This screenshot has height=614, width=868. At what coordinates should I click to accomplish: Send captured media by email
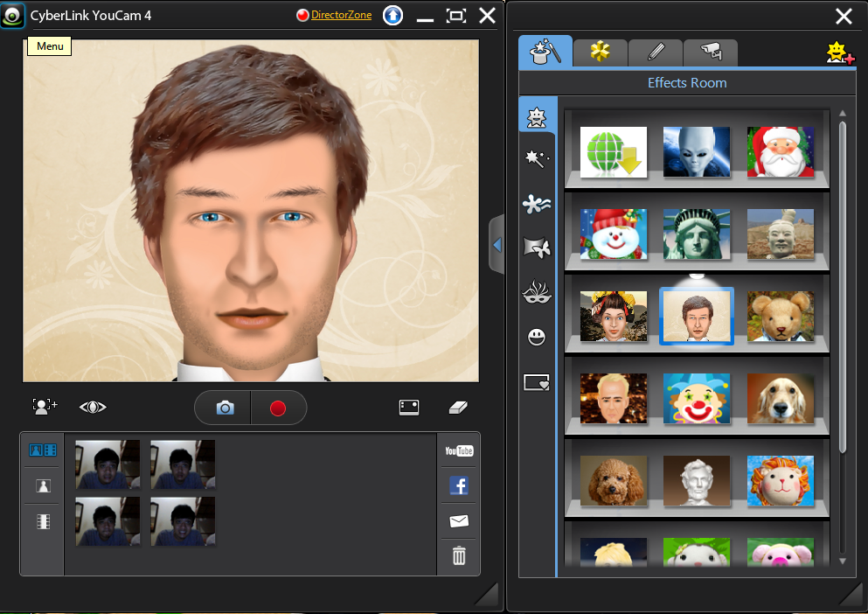[x=459, y=521]
